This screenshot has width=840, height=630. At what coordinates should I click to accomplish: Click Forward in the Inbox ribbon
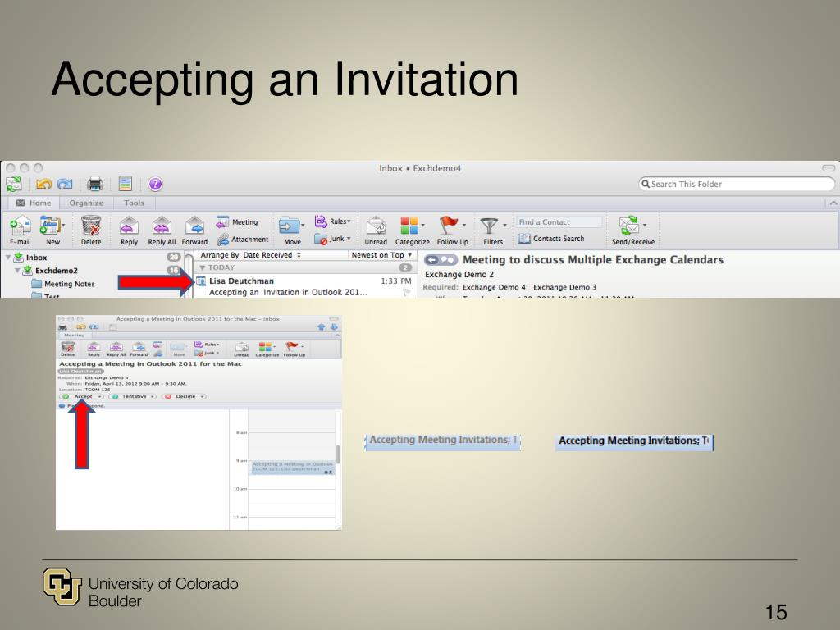tap(194, 231)
